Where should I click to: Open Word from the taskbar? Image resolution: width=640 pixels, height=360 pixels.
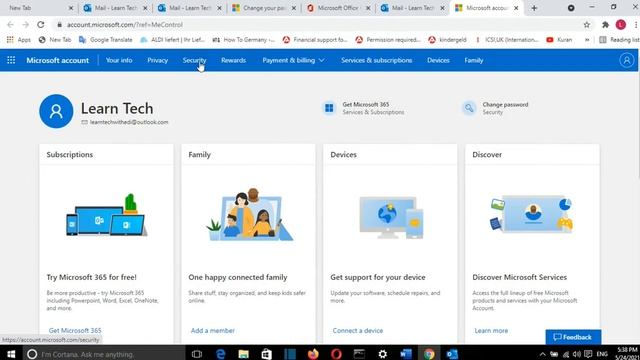click(x=406, y=354)
